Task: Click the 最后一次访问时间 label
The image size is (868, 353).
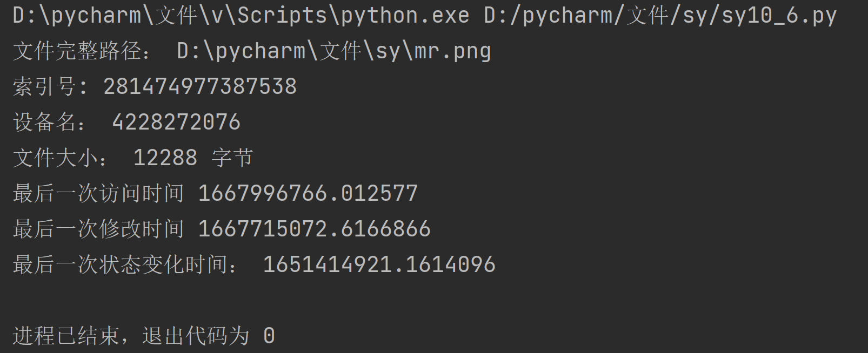Action: click(x=98, y=194)
